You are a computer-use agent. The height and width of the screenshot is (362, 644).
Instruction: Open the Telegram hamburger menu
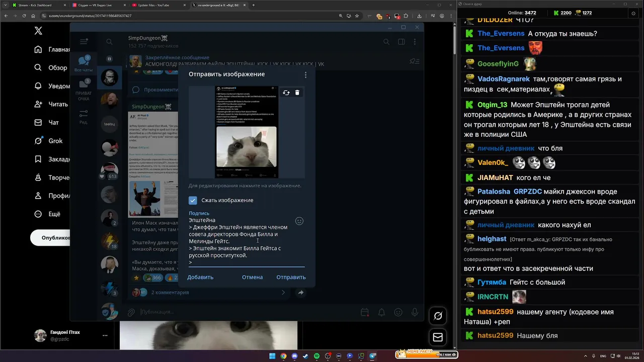[x=84, y=42]
